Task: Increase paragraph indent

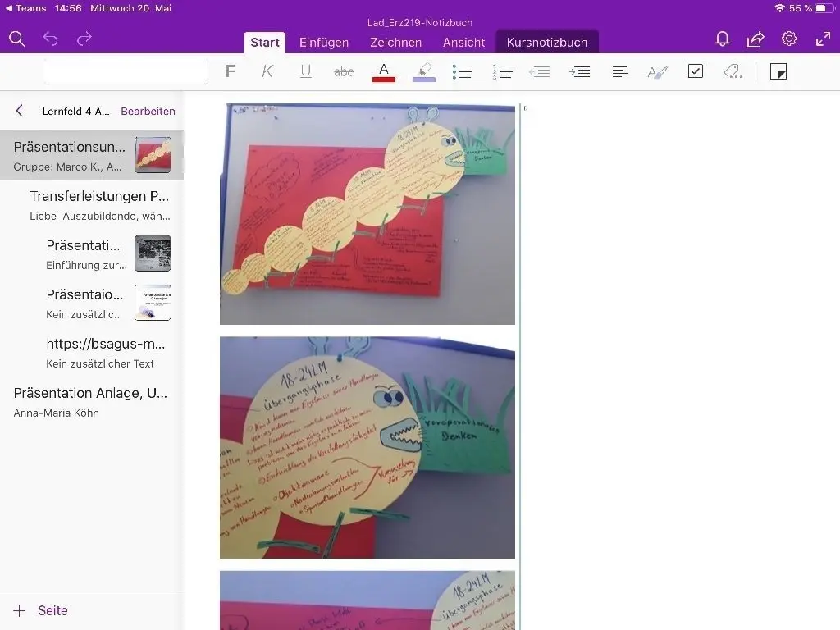Action: pyautogui.click(x=580, y=72)
